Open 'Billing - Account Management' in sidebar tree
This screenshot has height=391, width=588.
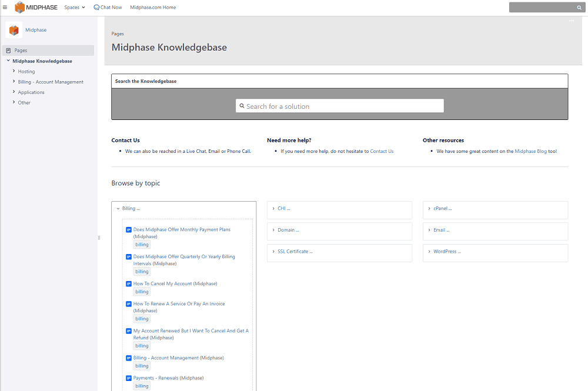(x=51, y=82)
